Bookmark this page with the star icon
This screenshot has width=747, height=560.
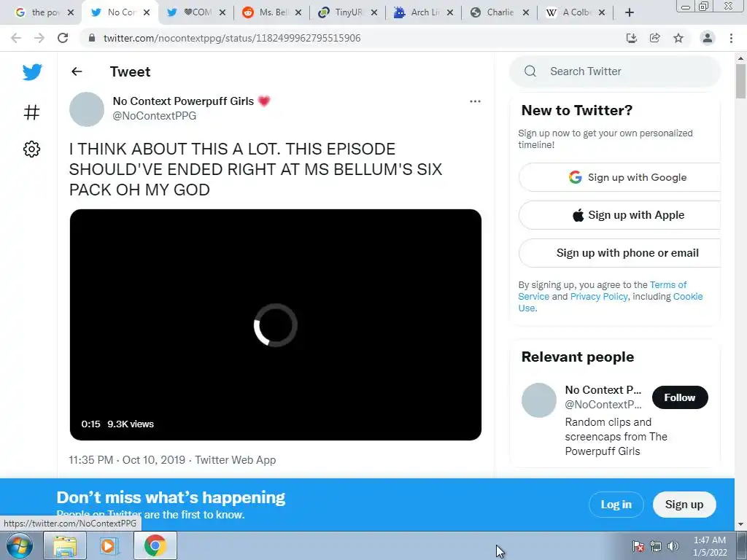[678, 38]
